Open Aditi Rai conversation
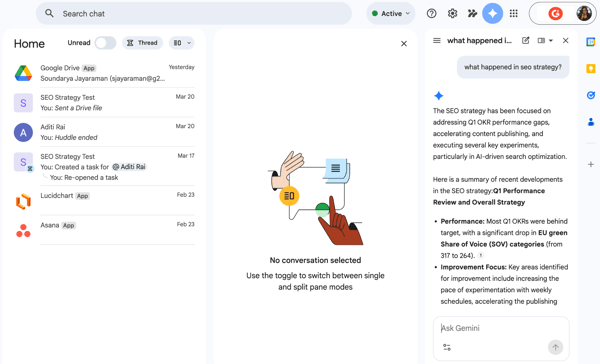 (104, 132)
